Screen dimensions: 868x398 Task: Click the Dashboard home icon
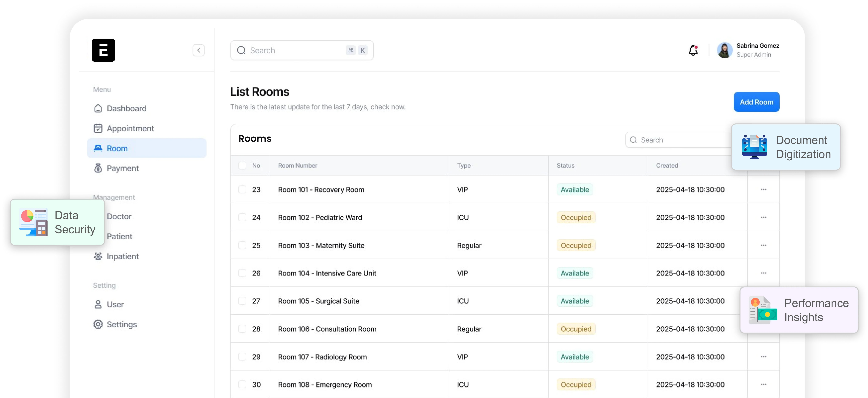pyautogui.click(x=98, y=109)
